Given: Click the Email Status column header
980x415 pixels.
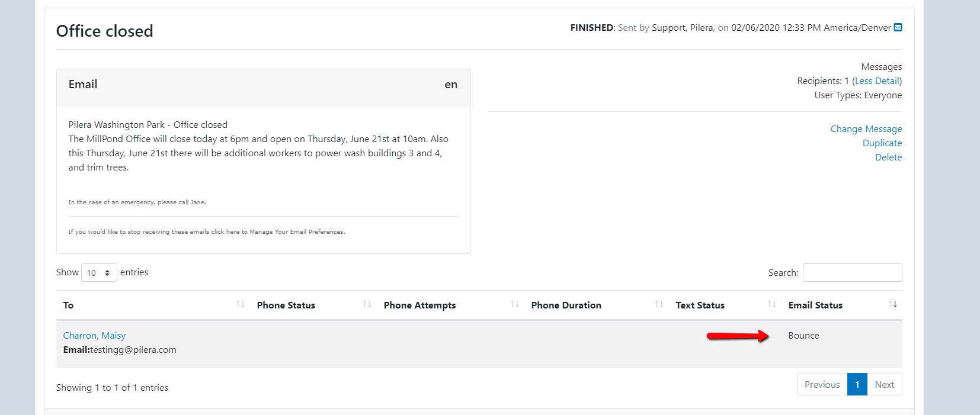Looking at the screenshot, I should point(815,305).
